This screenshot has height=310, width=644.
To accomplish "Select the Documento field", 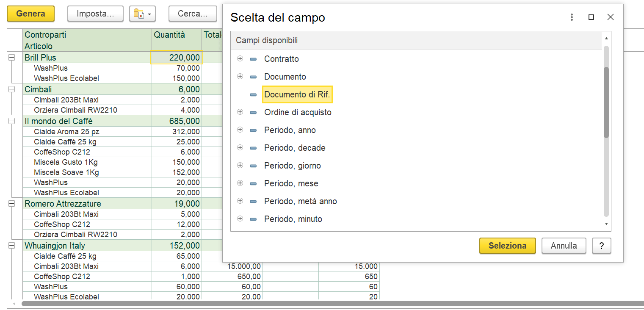I will [x=285, y=77].
